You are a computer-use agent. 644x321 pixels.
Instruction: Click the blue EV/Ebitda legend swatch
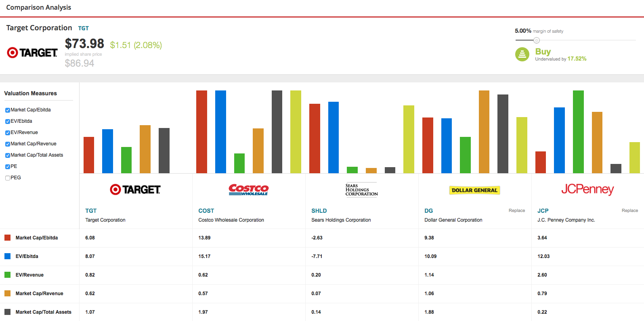click(x=7, y=256)
